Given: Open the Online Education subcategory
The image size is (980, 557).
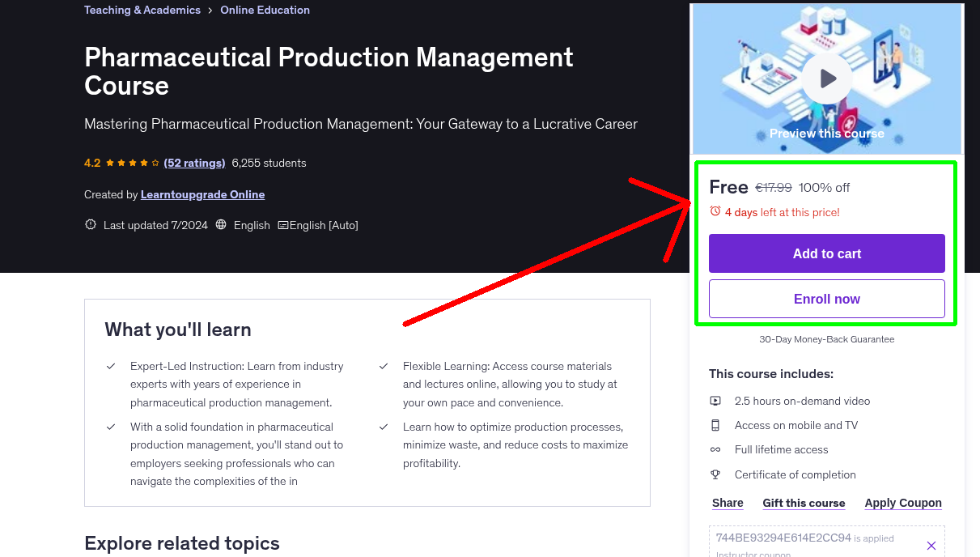Looking at the screenshot, I should pyautogui.click(x=265, y=10).
